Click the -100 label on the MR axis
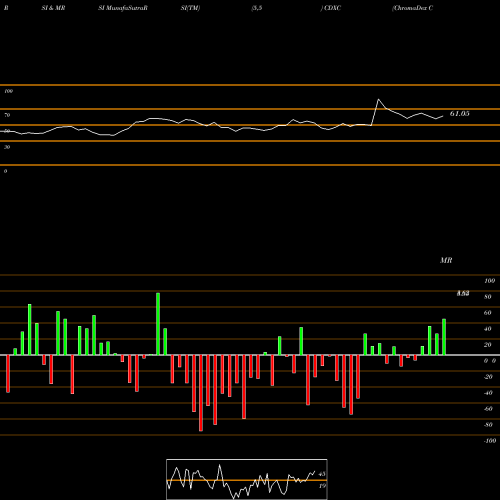The height and width of the screenshot is (500, 500). click(x=490, y=441)
